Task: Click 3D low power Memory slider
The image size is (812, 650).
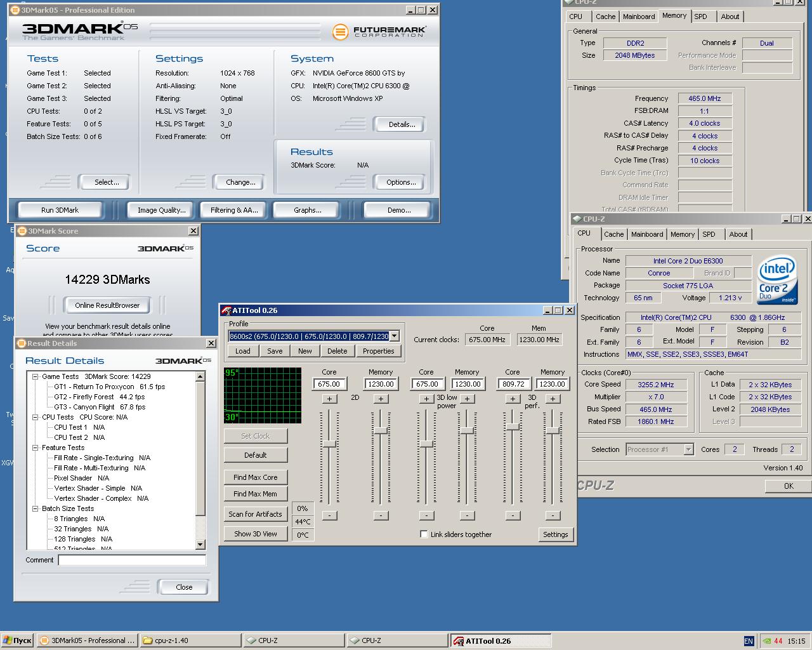Action: 467,430
